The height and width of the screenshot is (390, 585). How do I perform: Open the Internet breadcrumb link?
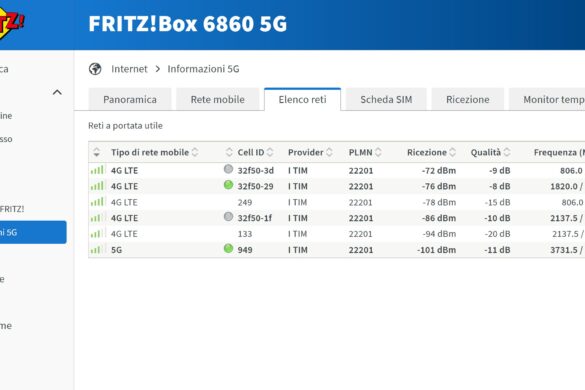129,69
